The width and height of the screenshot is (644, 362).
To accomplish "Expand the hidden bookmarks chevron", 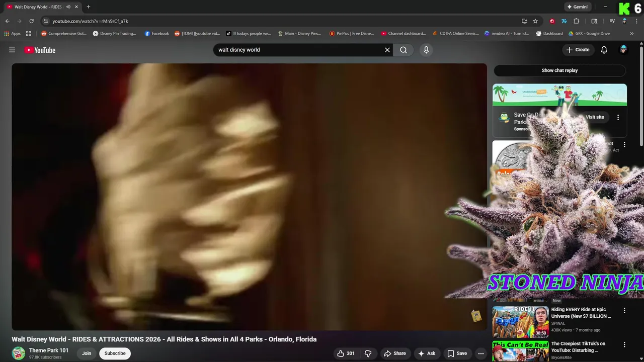I will pos(632,34).
